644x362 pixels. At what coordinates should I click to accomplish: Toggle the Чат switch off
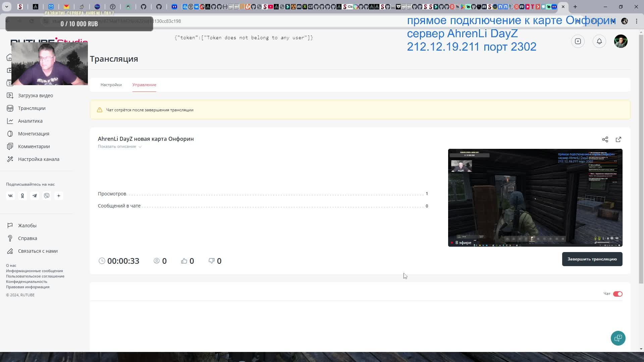coord(618,294)
